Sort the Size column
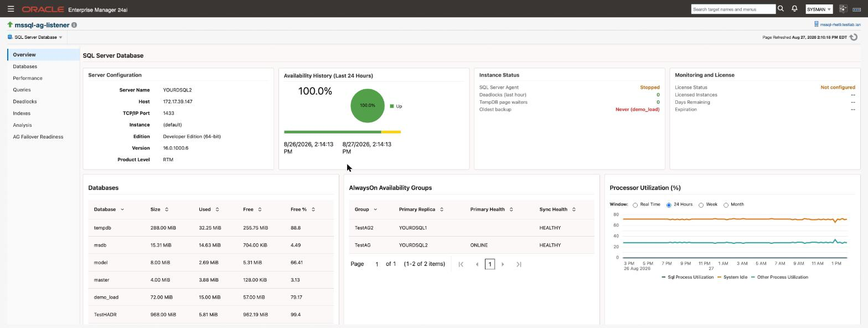Image resolution: width=868 pixels, height=328 pixels. coord(167,209)
